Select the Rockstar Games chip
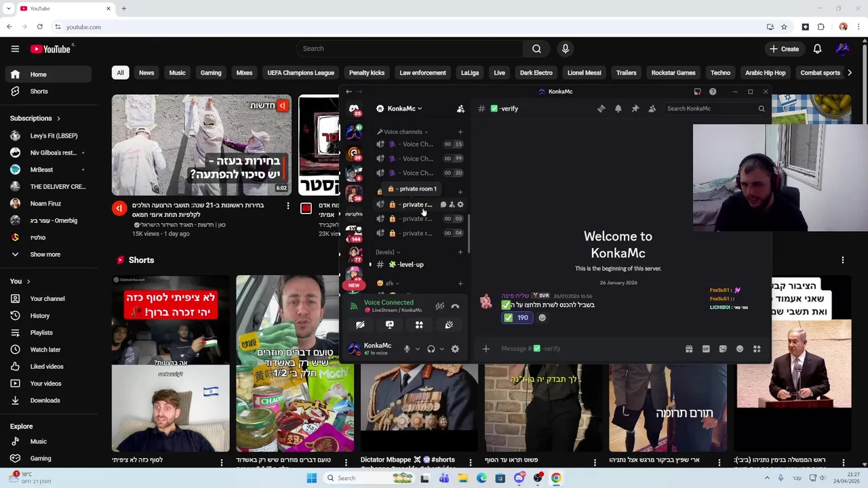This screenshot has height=488, width=868. [673, 73]
